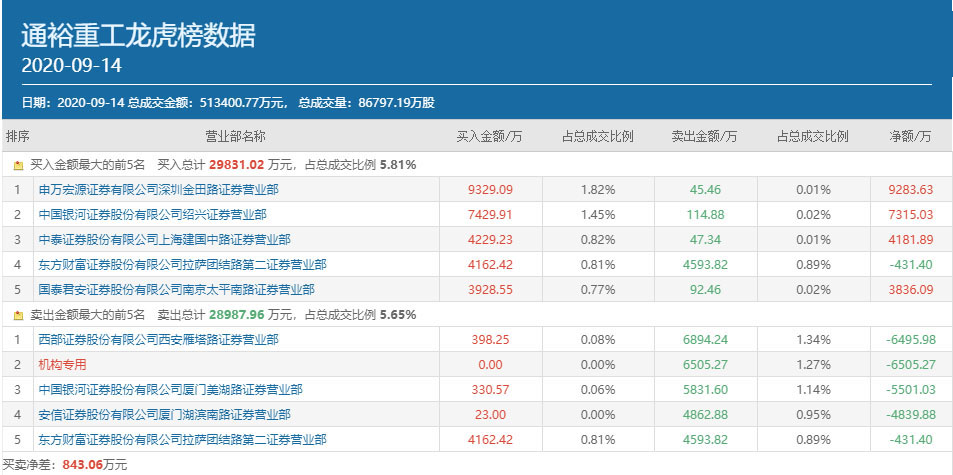The height and width of the screenshot is (475, 953).
Task: Click the second 占总成交比例 header near 净额
Action: [813, 136]
